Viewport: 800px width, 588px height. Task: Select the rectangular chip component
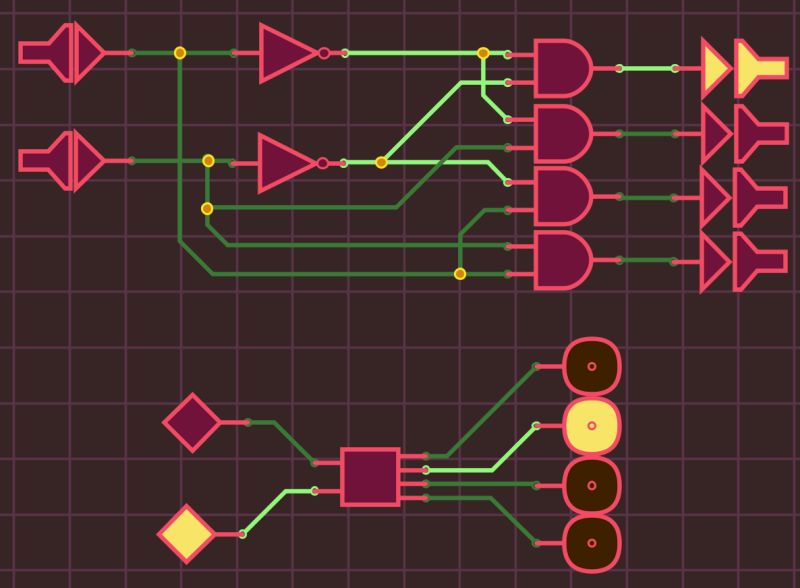coord(370,478)
